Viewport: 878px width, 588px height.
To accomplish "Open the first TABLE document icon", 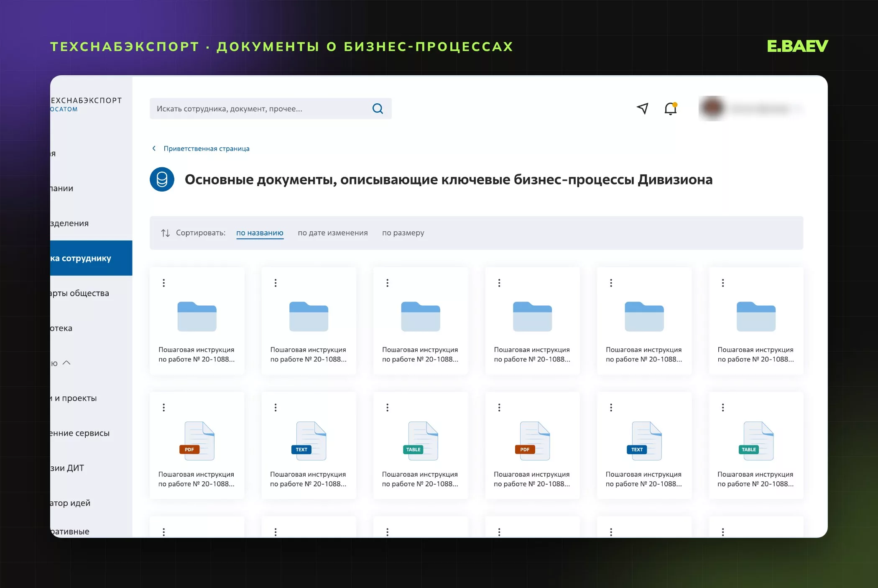I will (x=421, y=441).
